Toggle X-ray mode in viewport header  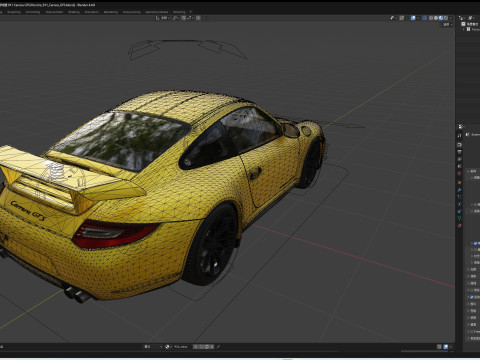tap(424, 18)
